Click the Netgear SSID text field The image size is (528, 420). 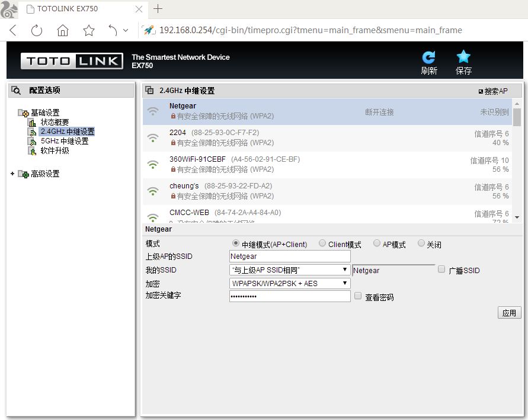pos(393,270)
